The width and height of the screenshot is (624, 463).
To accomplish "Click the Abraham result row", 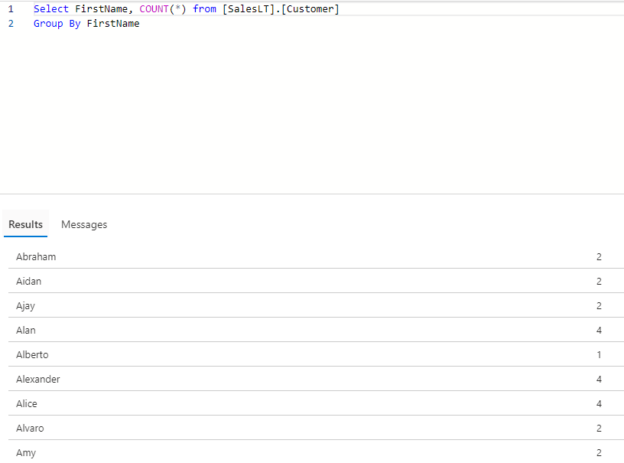I will (316, 257).
